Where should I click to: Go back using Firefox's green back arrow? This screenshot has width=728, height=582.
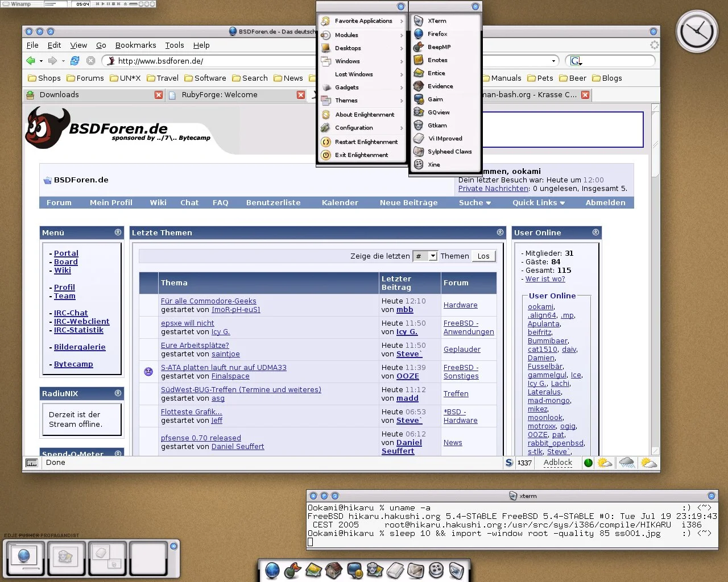click(31, 60)
